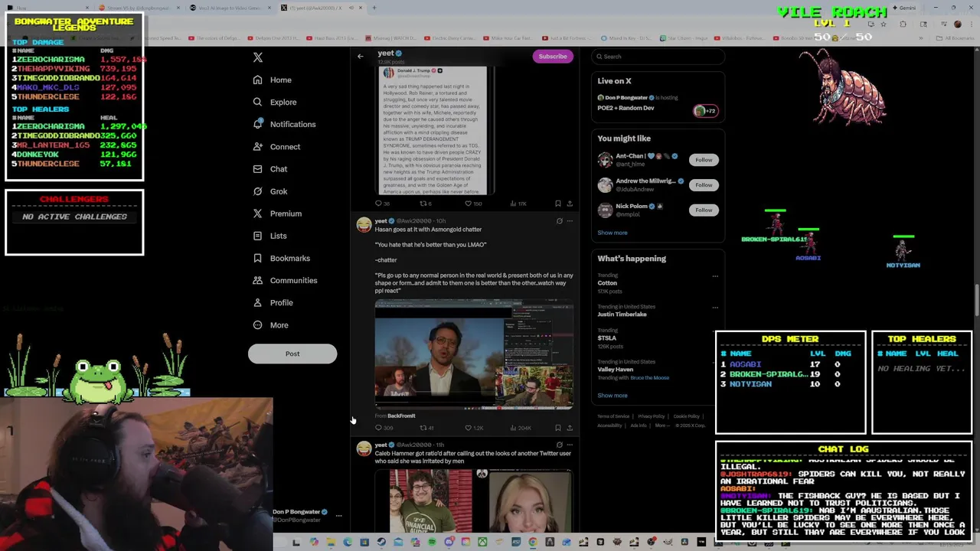Bookmark the Trump screenshot post
Viewport: 980px width, 551px height.
558,204
